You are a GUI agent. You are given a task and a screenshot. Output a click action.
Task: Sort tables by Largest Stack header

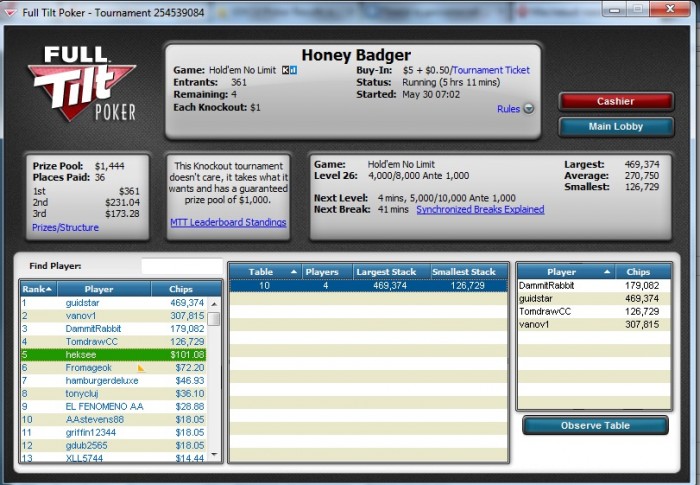tap(392, 272)
